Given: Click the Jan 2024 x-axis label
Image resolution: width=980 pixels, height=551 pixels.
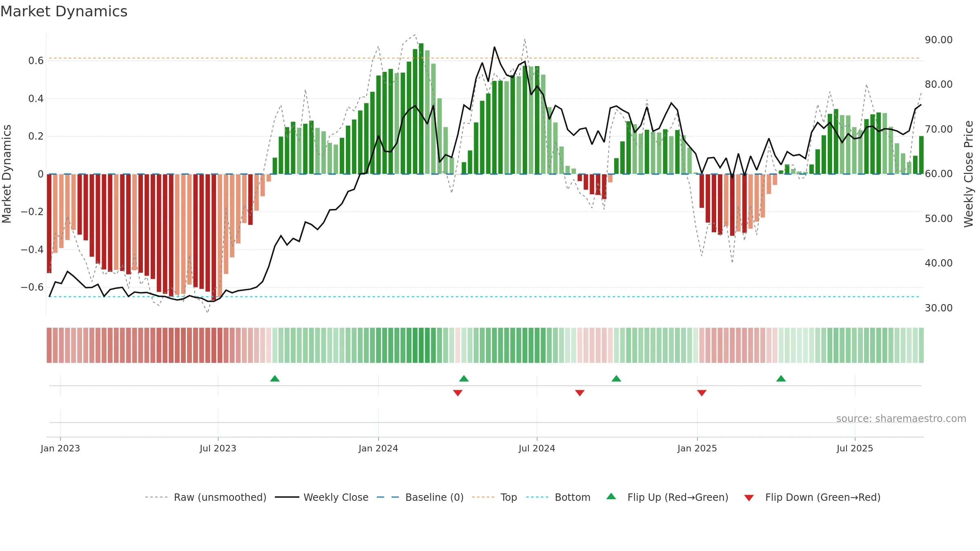Looking at the screenshot, I should tap(378, 448).
